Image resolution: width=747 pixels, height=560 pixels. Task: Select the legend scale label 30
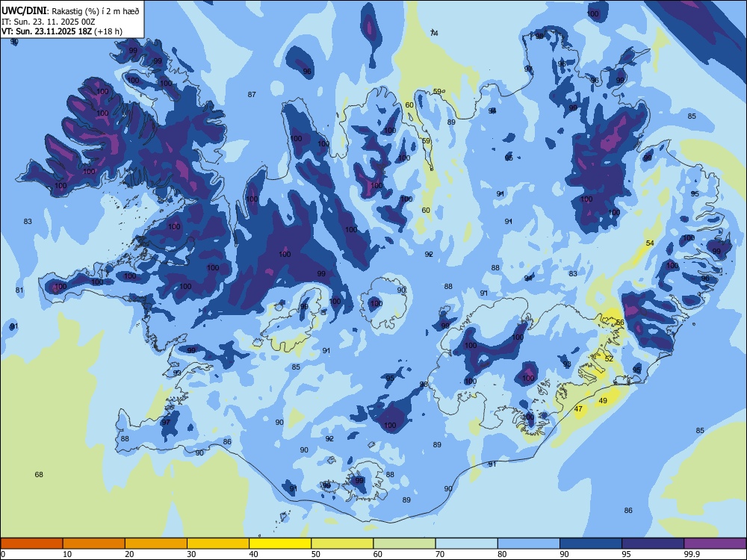point(191,554)
